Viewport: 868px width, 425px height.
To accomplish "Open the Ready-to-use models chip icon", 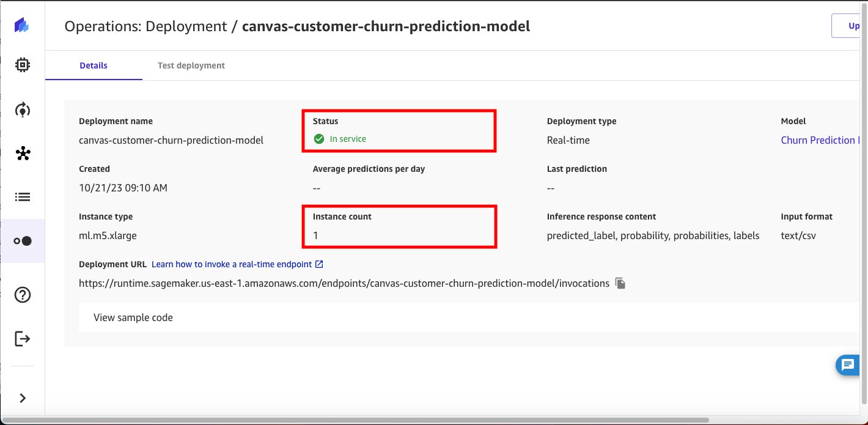I will pyautogui.click(x=23, y=65).
